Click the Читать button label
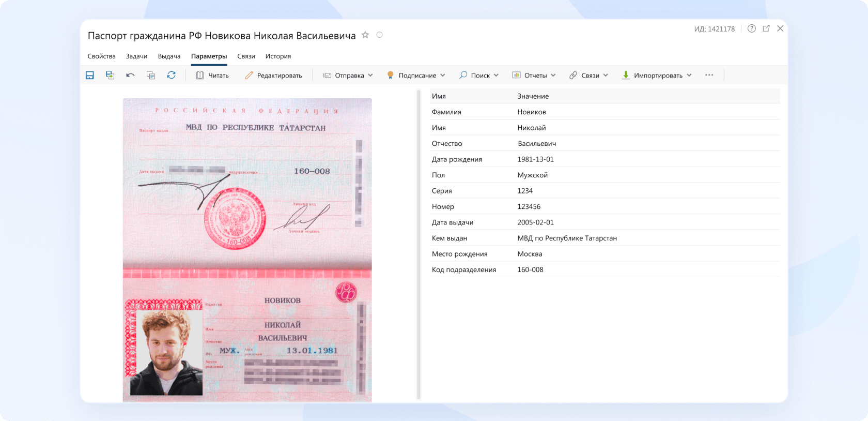Screen dimensions: 868x421 tap(219, 76)
